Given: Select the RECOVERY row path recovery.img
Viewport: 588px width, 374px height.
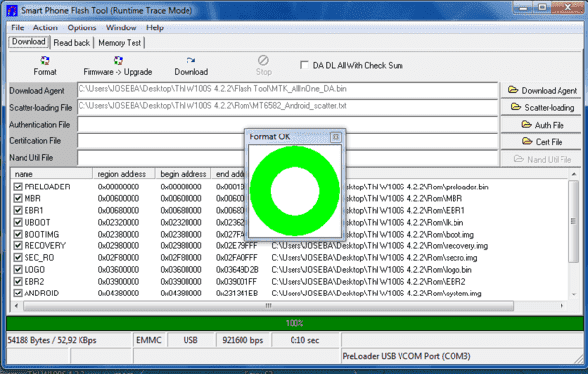Looking at the screenshot, I should click(380, 246).
